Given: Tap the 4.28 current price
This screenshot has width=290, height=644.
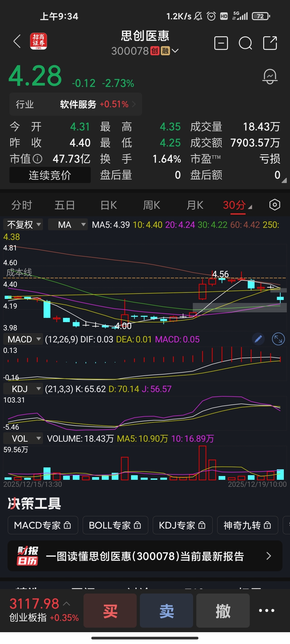Looking at the screenshot, I should [35, 76].
